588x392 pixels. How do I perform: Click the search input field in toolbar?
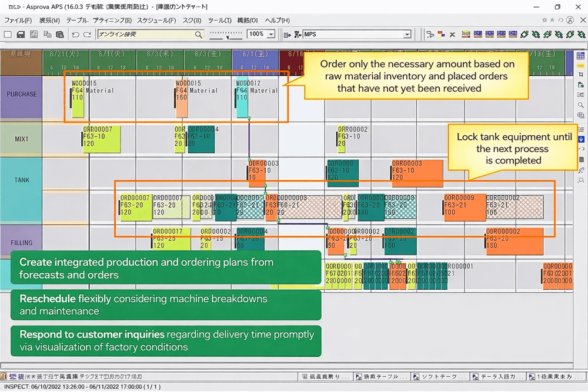coord(148,35)
